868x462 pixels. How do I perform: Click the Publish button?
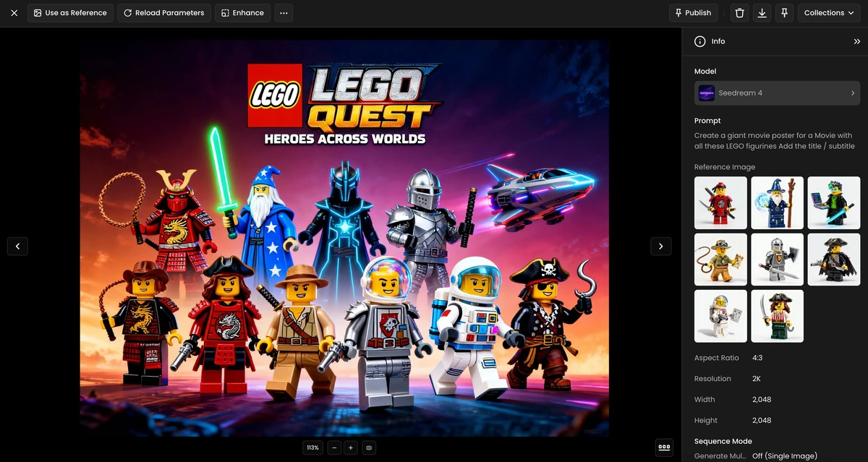[x=692, y=13]
